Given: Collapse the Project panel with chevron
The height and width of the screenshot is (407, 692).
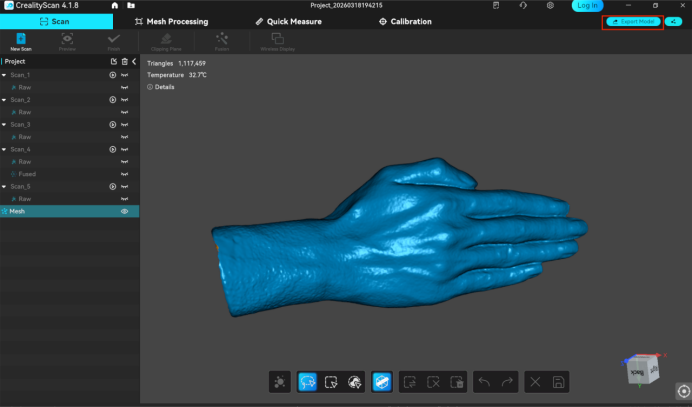Looking at the screenshot, I should coord(134,62).
